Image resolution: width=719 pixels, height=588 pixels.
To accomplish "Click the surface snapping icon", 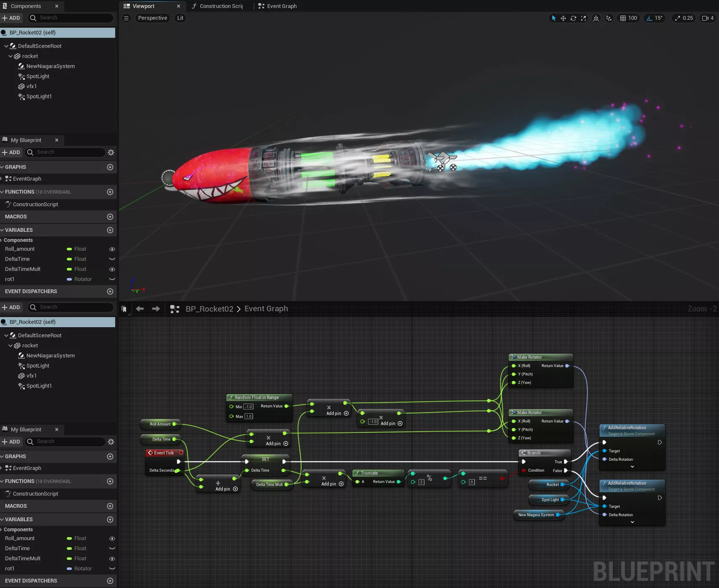I will pyautogui.click(x=608, y=18).
